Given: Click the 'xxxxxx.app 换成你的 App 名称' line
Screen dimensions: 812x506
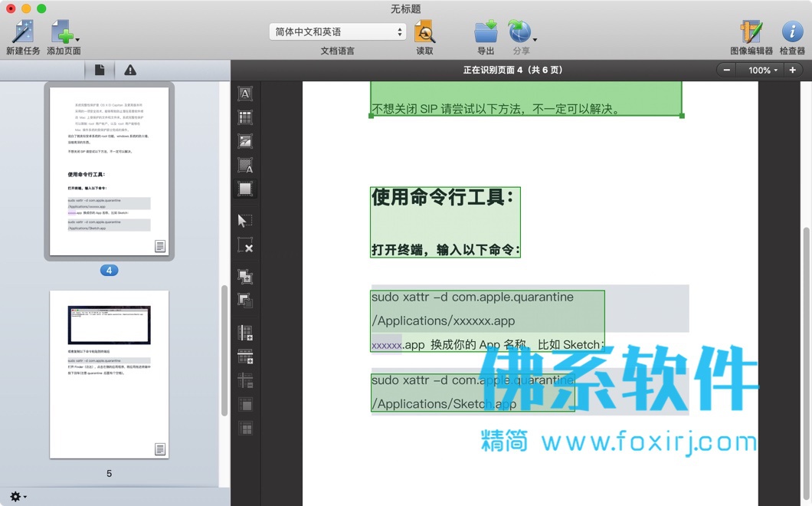Looking at the screenshot, I should click(448, 345).
